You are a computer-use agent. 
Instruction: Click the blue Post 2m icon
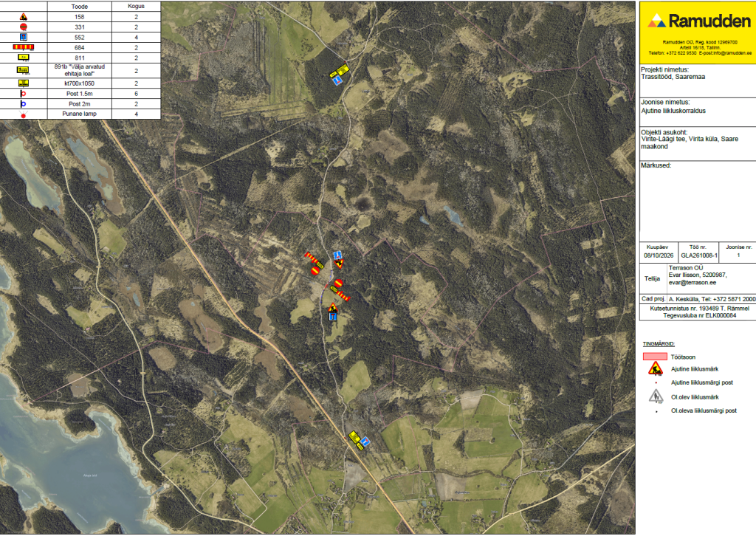click(23, 103)
